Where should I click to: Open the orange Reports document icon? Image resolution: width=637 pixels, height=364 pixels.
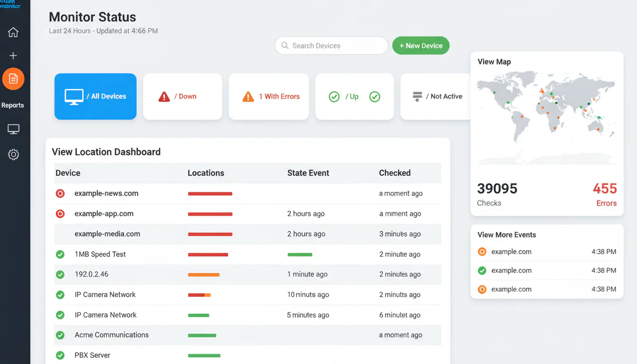13,79
